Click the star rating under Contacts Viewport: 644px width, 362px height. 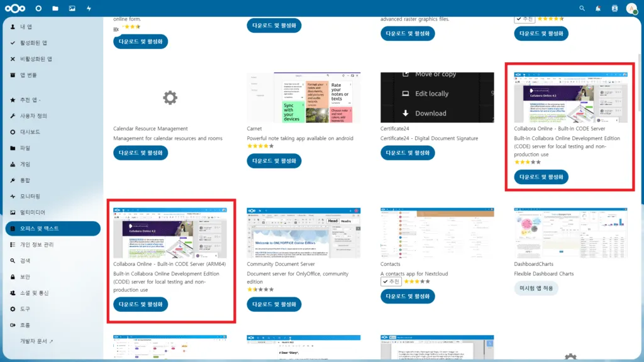click(x=418, y=282)
